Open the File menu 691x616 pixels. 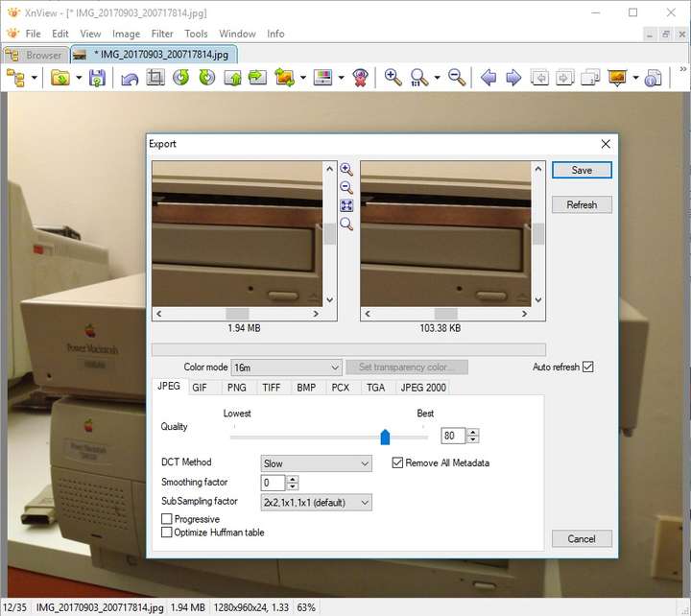point(33,34)
